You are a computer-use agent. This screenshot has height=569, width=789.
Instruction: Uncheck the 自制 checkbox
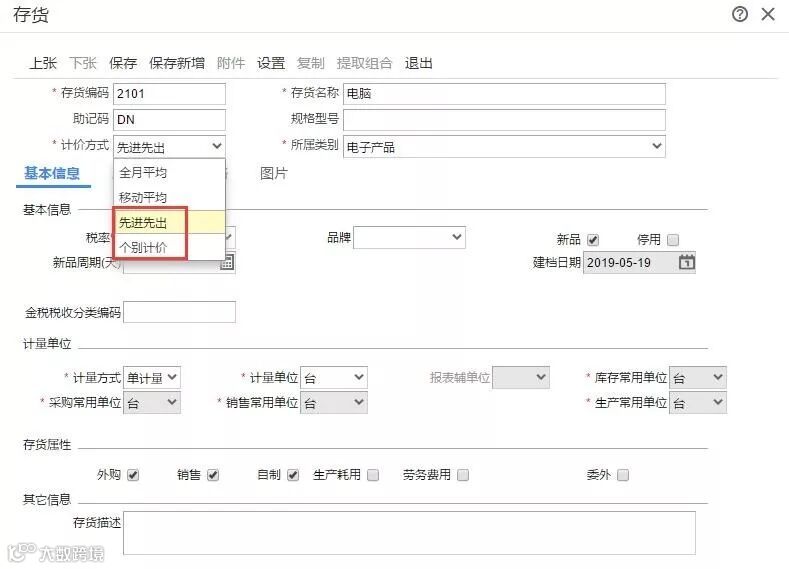point(293,475)
